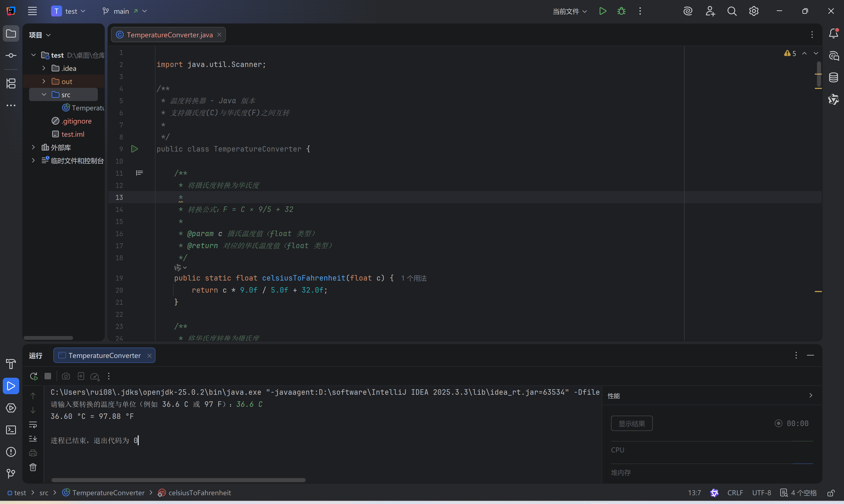Open the Database tool window
This screenshot has height=504, width=844.
[834, 77]
